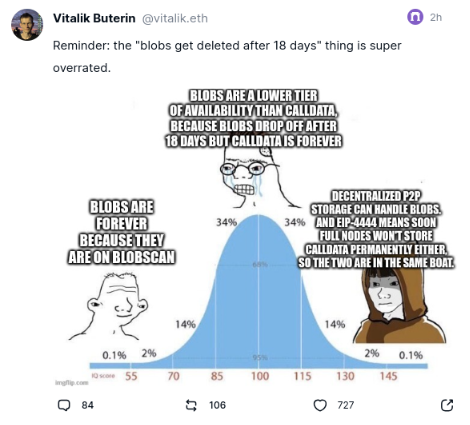The width and height of the screenshot is (470, 425).
Task: Click Vitalik Buterin's profile avatar
Action: 27,25
